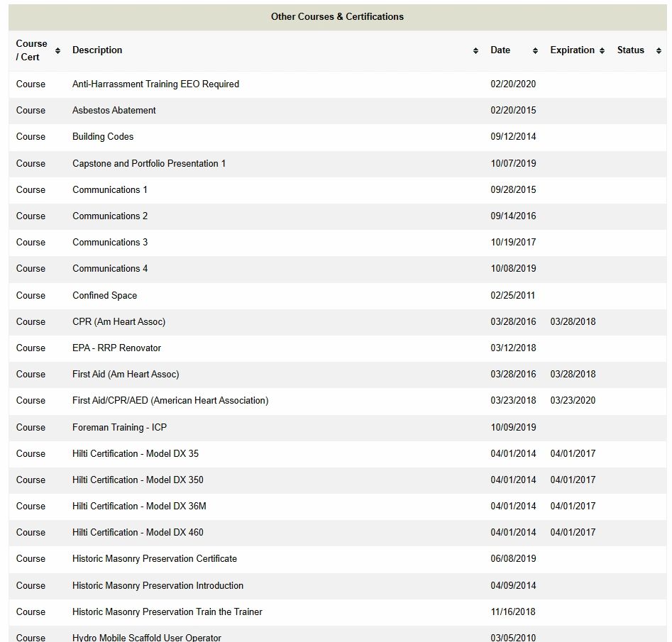Select Anti-Harrassment Training EEO Required row text
Viewport: 672px width, 642px height.
[x=155, y=84]
